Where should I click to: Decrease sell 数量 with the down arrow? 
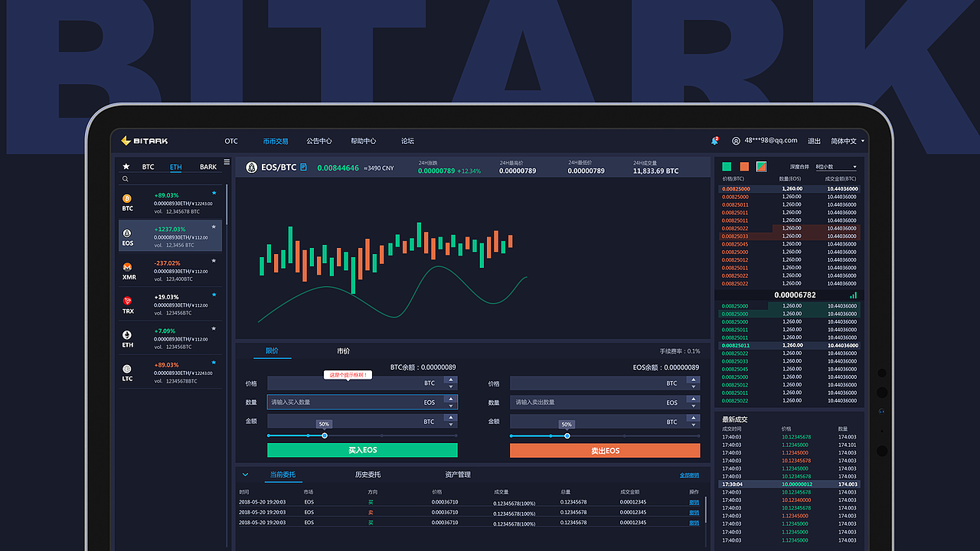coord(694,406)
